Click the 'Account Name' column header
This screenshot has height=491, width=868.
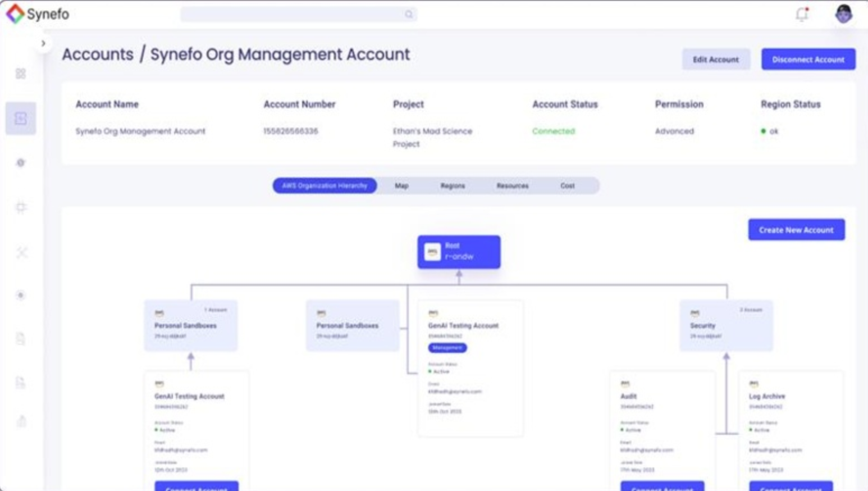(x=107, y=104)
